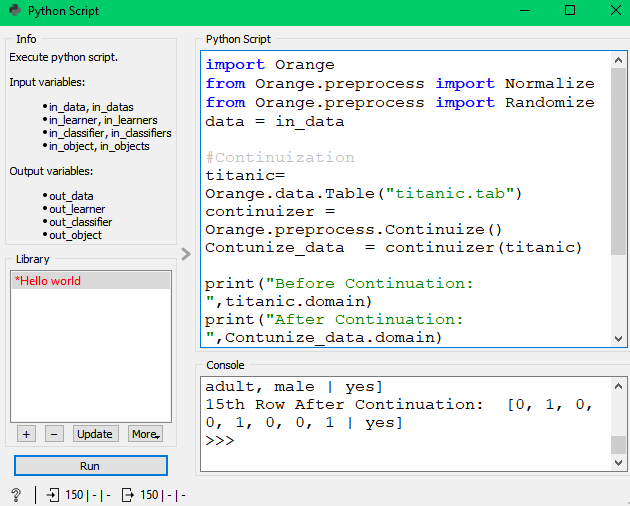This screenshot has height=506, width=630.
Task: Click the 'in_data, in_datas' info text
Action: point(91,107)
